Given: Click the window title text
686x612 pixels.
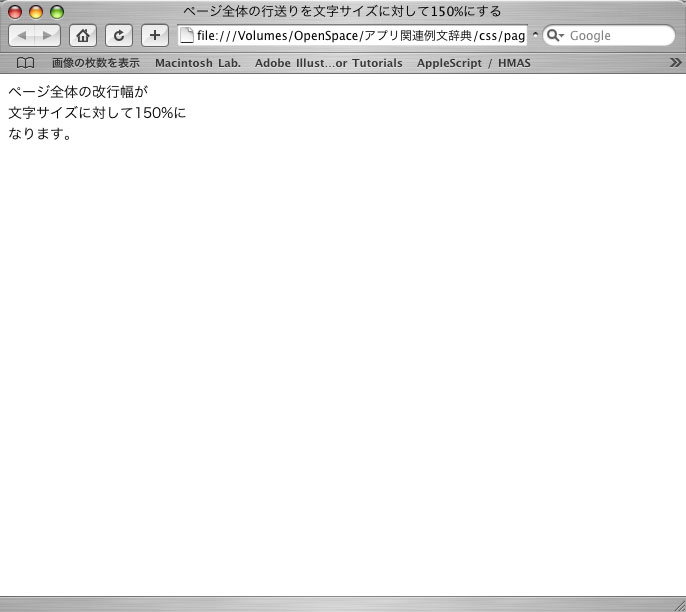Looking at the screenshot, I should tap(342, 11).
